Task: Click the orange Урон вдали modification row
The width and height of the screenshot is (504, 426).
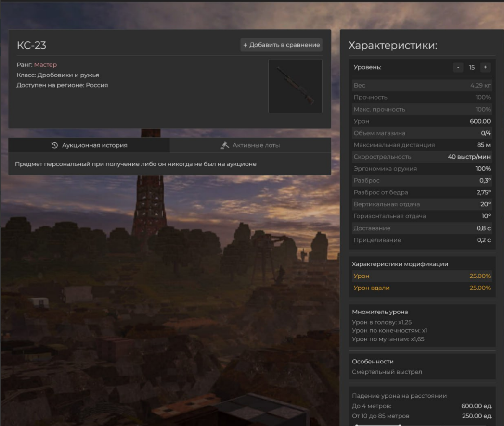Action: (422, 288)
